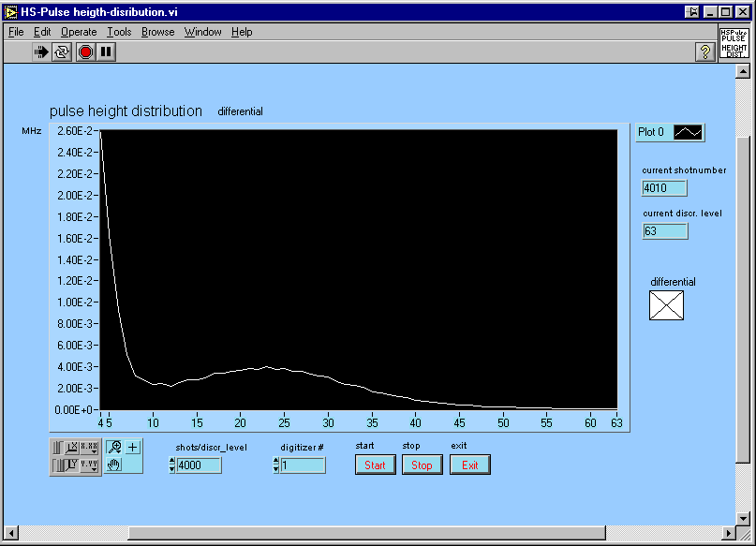Screen dimensions: 756x546
Task: Click the HS Pulse Height Dist VI icon
Action: [x=734, y=42]
